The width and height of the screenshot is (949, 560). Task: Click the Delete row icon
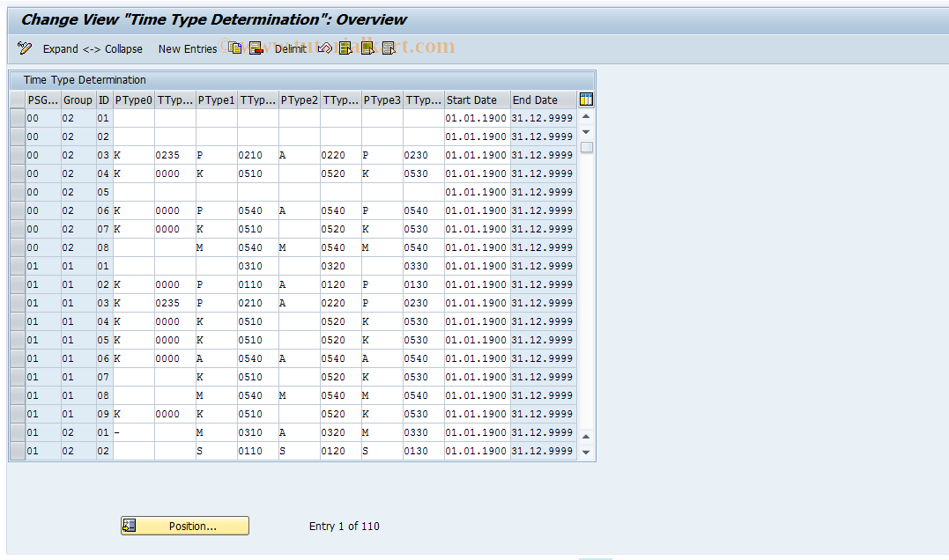click(256, 48)
